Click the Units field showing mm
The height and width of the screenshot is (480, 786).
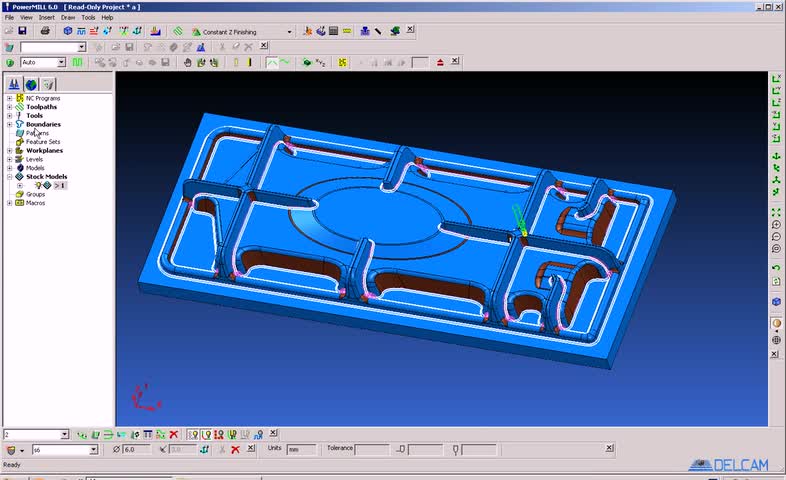click(301, 450)
